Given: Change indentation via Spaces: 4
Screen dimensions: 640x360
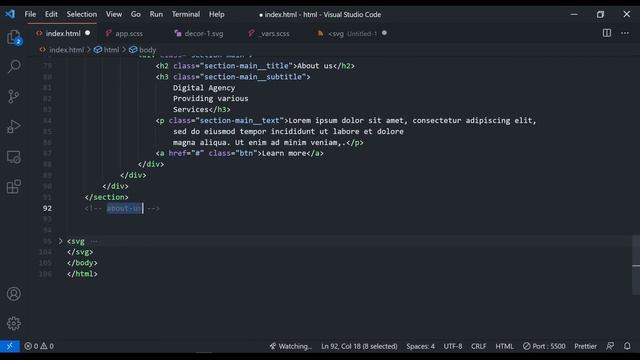Looking at the screenshot, I should pyautogui.click(x=420, y=346).
